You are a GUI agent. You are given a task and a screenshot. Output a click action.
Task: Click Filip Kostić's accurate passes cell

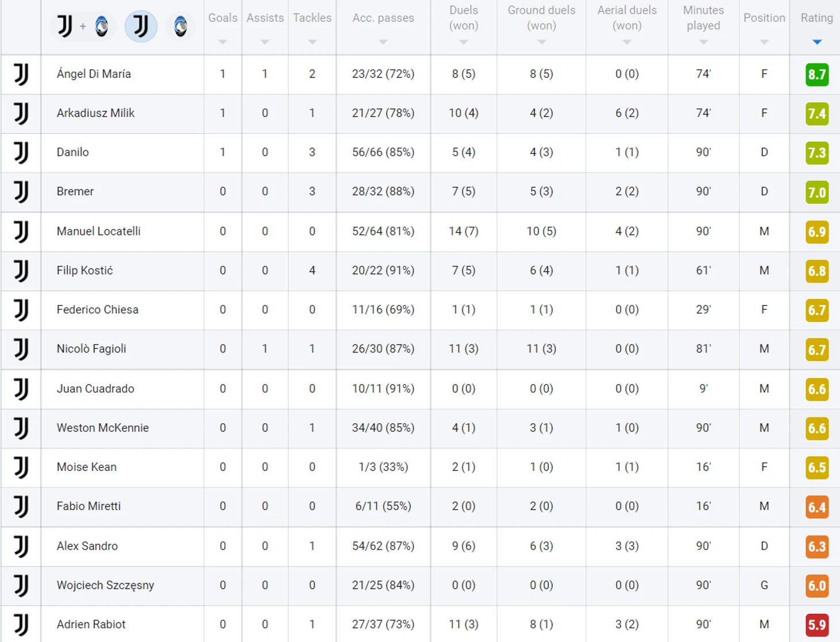click(383, 271)
